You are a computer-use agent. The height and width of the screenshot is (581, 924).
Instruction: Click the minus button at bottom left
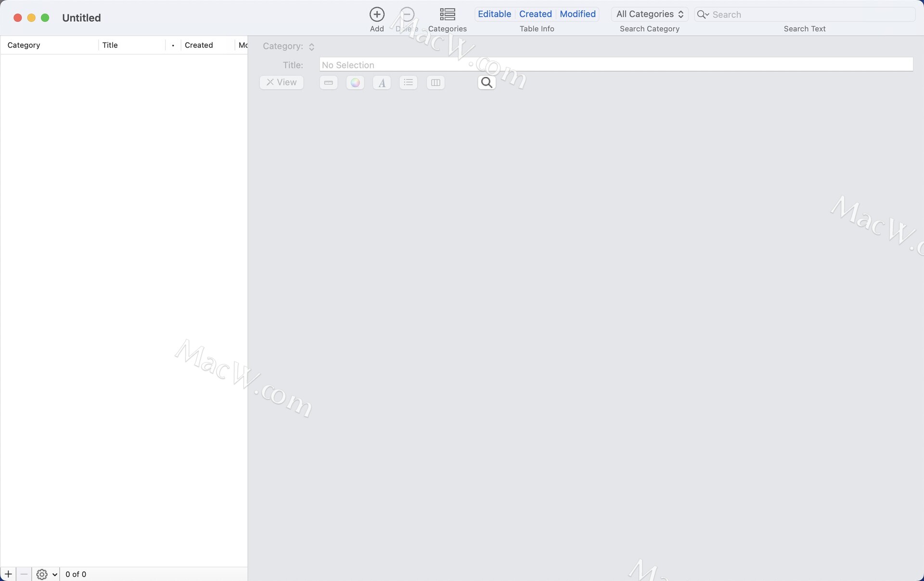coord(24,574)
